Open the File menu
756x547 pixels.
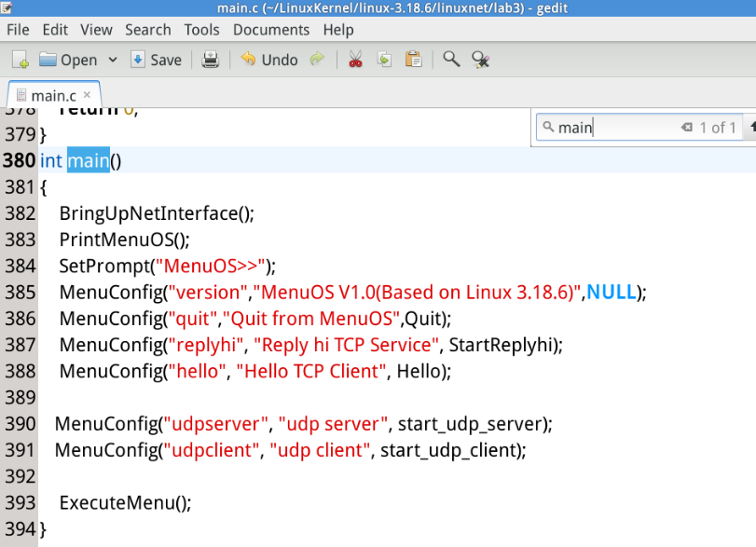(18, 30)
